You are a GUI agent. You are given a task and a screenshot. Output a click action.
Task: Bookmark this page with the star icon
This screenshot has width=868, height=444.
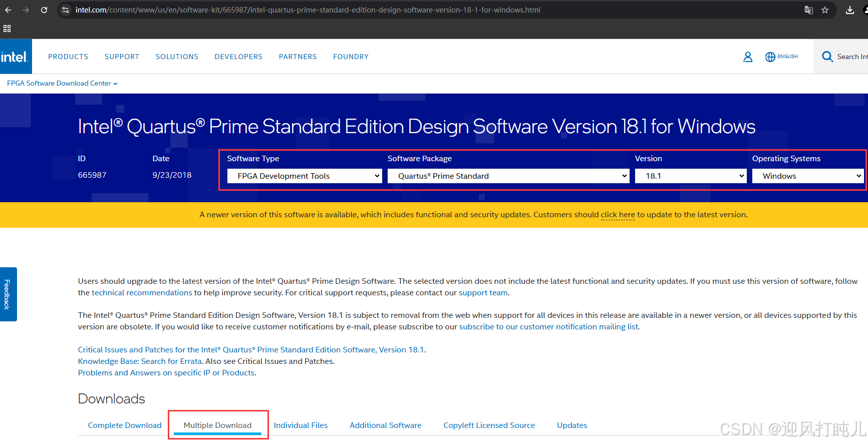[825, 10]
